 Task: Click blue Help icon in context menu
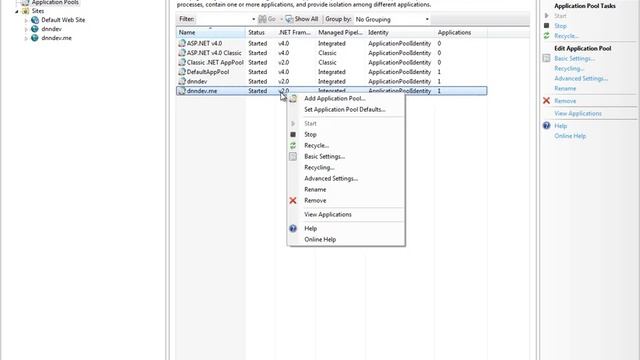tap(293, 229)
